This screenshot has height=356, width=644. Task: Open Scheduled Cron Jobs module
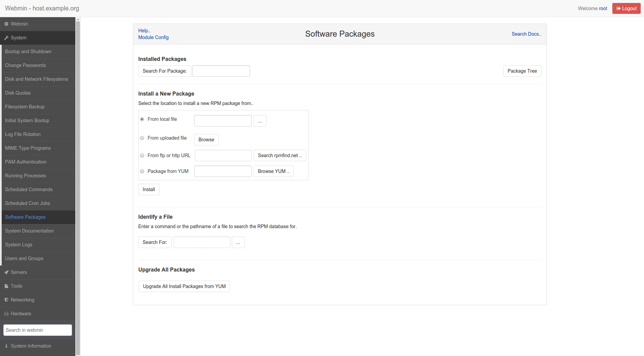(x=28, y=203)
